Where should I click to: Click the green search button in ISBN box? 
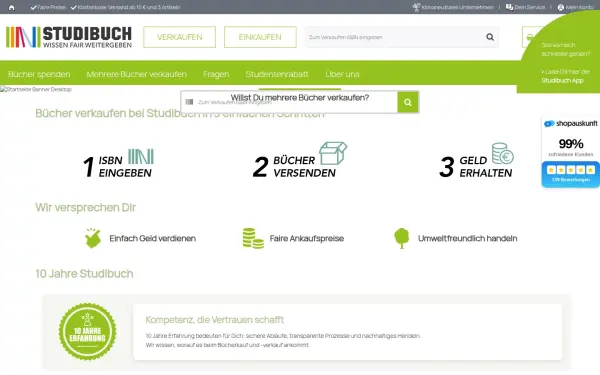click(408, 102)
